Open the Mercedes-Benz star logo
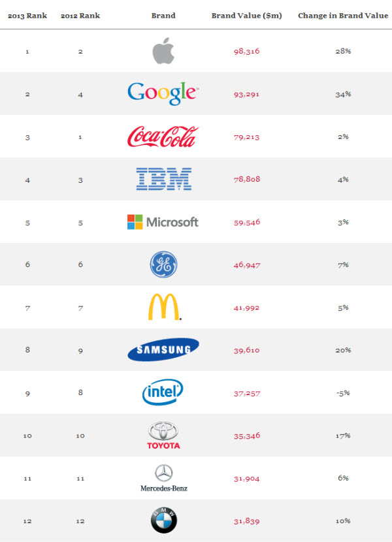Screen dimensions: 392x542 pyautogui.click(x=163, y=478)
